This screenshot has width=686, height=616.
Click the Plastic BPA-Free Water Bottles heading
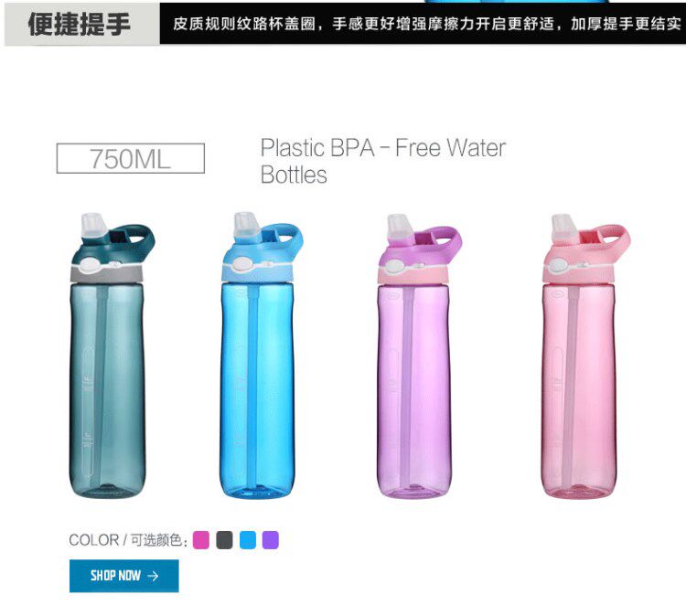pyautogui.click(x=383, y=161)
